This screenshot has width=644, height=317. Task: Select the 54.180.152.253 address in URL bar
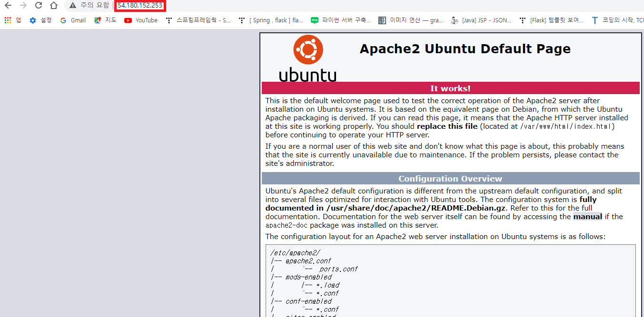tap(140, 6)
